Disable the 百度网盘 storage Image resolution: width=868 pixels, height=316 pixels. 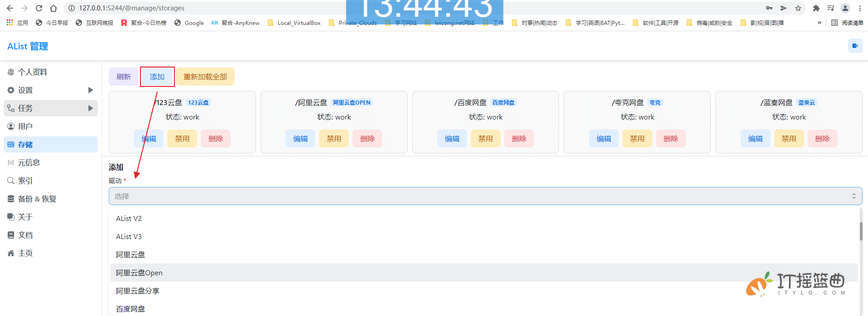(486, 139)
